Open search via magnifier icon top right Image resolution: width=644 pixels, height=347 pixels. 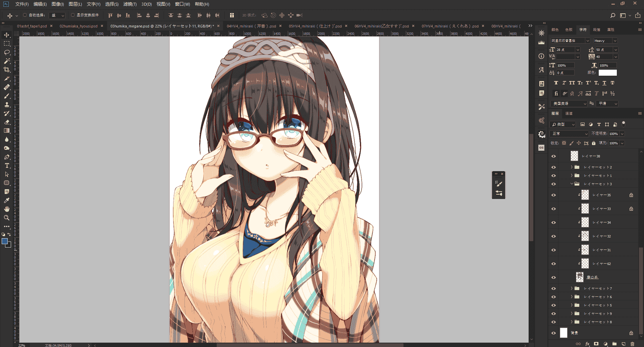pos(612,15)
